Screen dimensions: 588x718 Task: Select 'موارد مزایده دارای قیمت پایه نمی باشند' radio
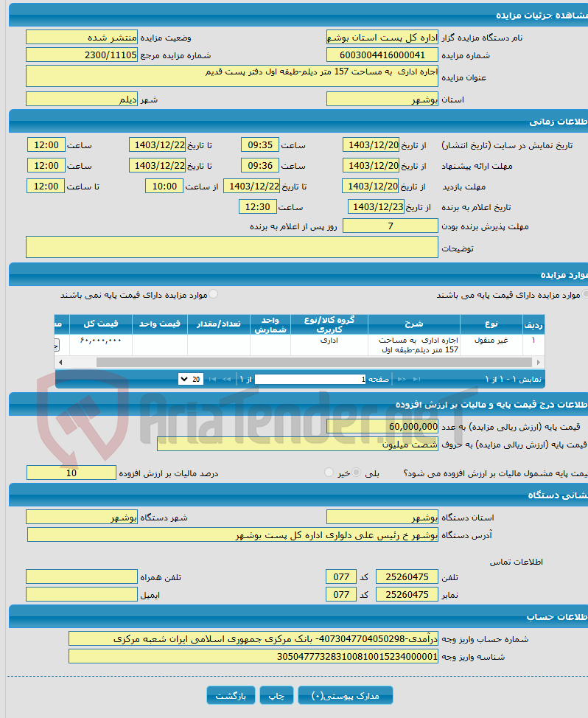pyautogui.click(x=213, y=294)
